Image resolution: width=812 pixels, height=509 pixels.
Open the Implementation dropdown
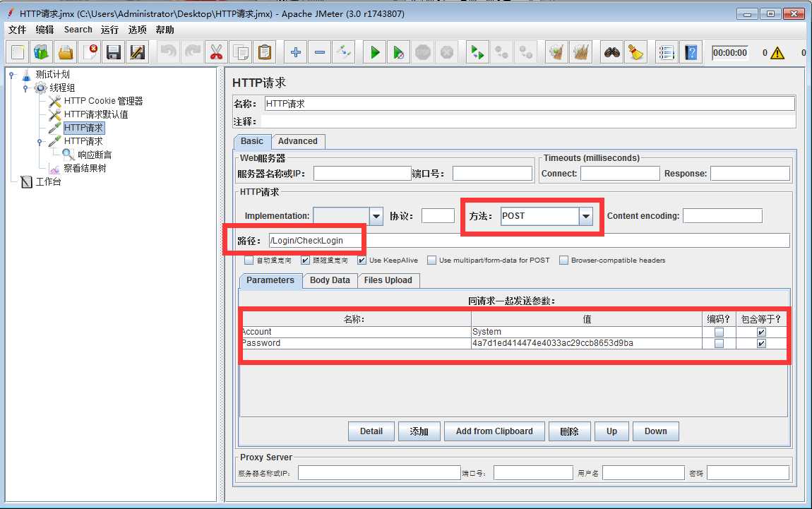point(376,216)
